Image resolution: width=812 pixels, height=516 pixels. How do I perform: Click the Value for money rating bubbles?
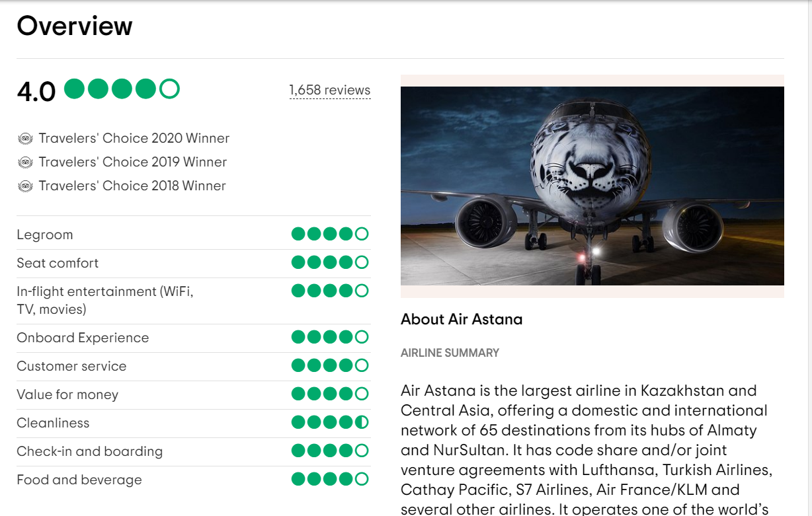330,394
